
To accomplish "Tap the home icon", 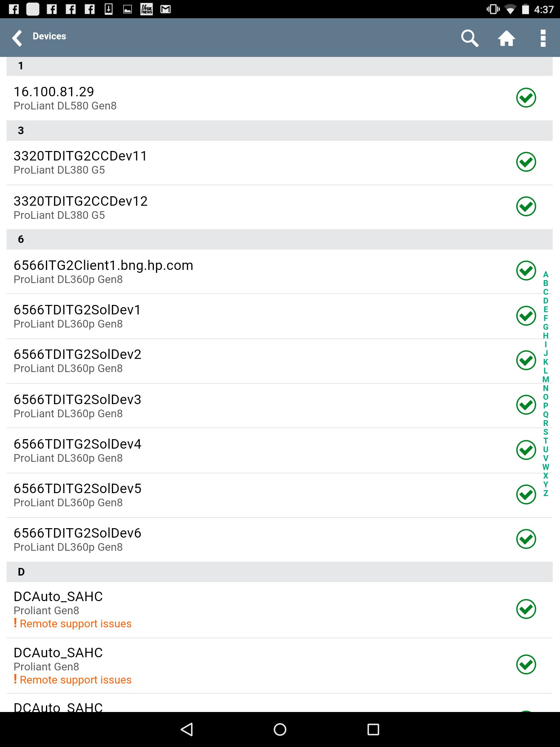I will [x=506, y=38].
